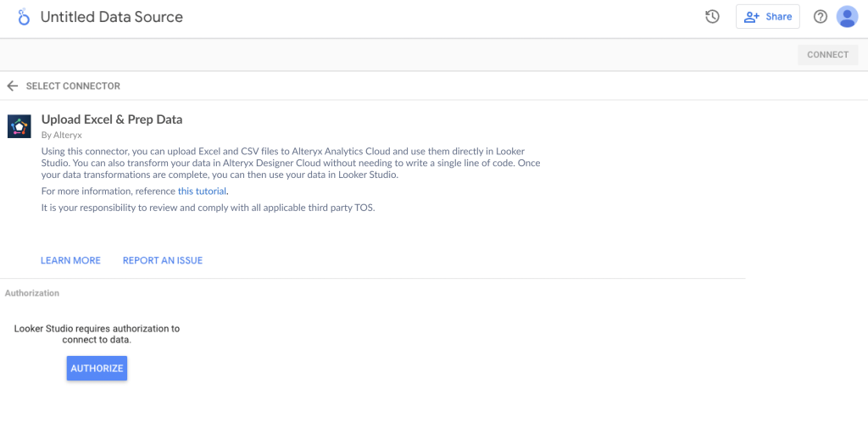This screenshot has width=868, height=439.
Task: Click the Share button label
Action: click(778, 17)
